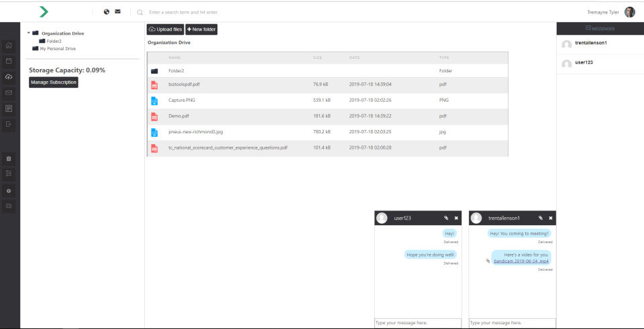Click the PDF icon for biztoolspdf.pdf
The height and width of the screenshot is (329, 644).
point(154,85)
